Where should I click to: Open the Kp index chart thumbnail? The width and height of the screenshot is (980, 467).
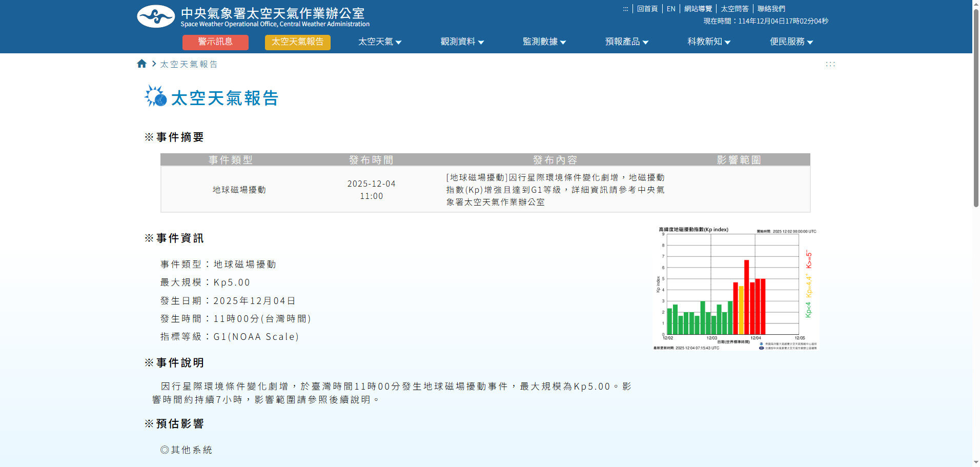(x=736, y=288)
